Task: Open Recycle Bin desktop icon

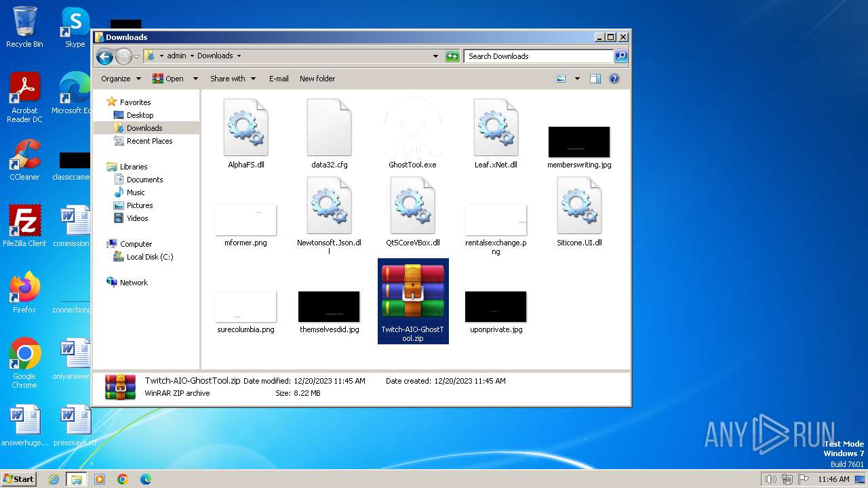Action: (24, 27)
